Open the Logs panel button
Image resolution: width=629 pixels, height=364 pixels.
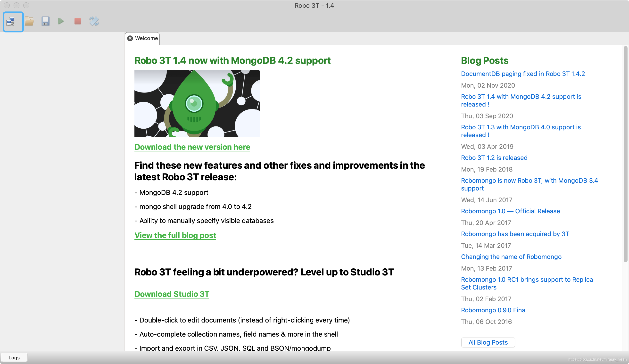[x=14, y=357]
